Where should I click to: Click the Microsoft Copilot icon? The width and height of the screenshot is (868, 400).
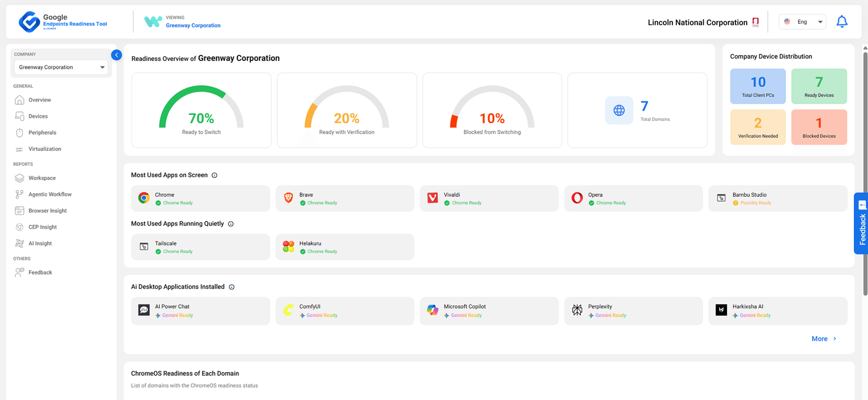[433, 310]
